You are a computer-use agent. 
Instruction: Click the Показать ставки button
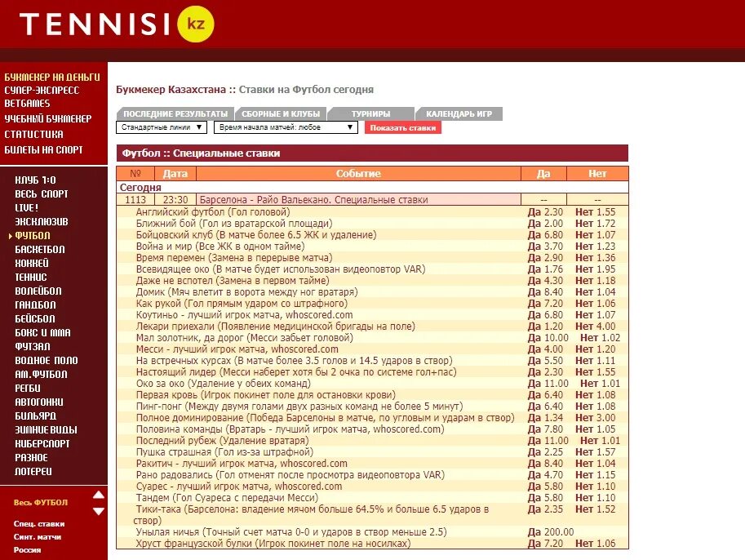click(403, 127)
